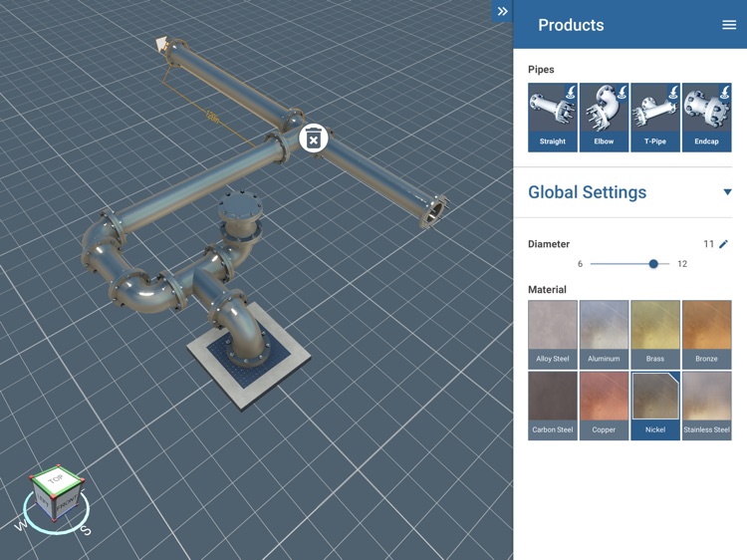Choose Bronze material swatch
This screenshot has height=560, width=747.
[x=707, y=335]
